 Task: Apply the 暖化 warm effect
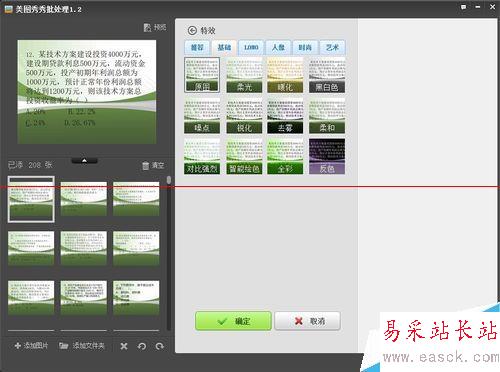tap(285, 75)
